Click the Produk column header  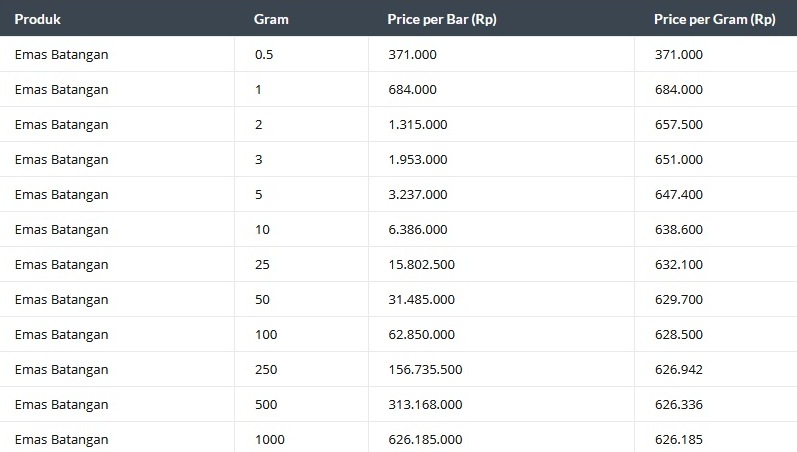[x=38, y=19]
